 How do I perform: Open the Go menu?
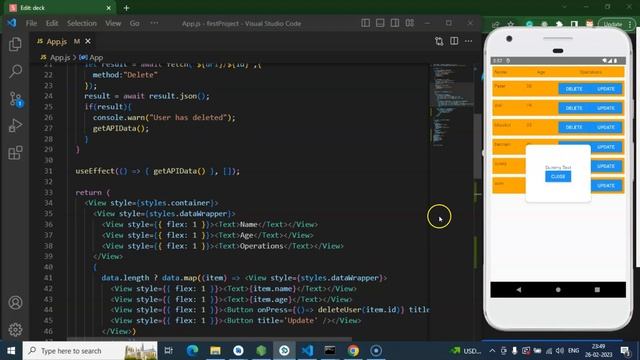(135, 23)
